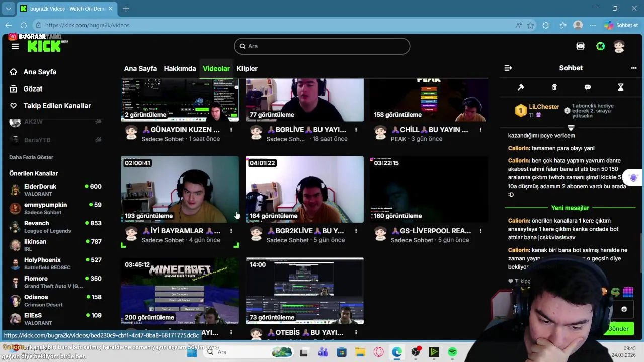Open LiLChester profile in chat leaderboard
Image resolution: width=644 pixels, height=362 pixels.
[544, 107]
